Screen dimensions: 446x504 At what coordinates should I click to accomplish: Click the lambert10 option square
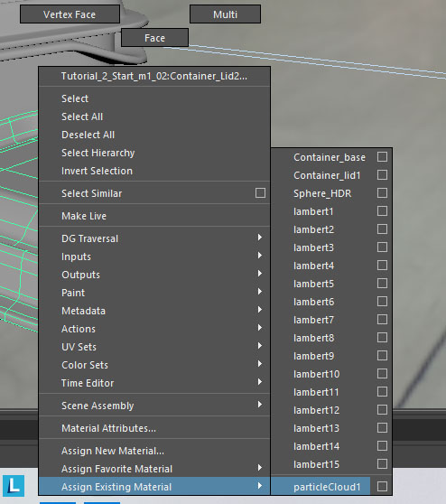(x=382, y=374)
